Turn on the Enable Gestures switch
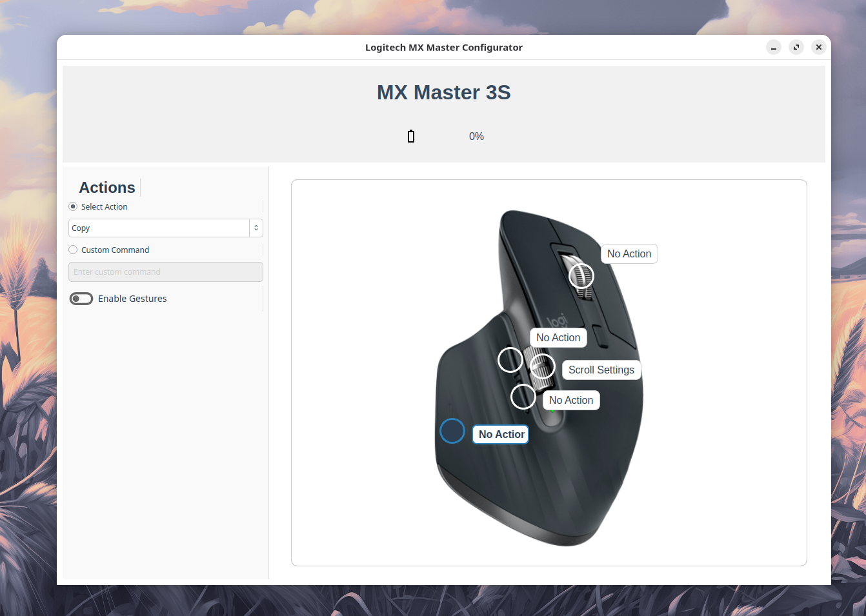This screenshot has width=866, height=616. (81, 299)
